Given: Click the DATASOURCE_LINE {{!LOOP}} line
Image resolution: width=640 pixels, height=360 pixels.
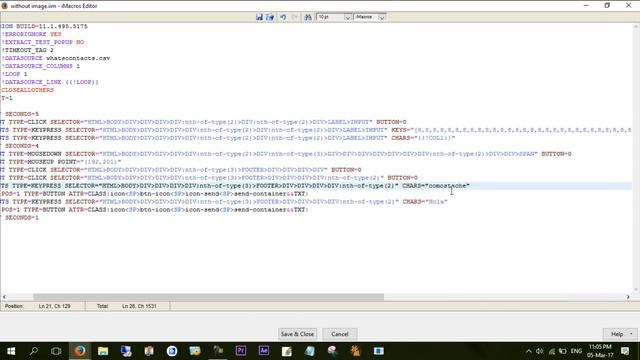Looking at the screenshot, I should point(50,82).
